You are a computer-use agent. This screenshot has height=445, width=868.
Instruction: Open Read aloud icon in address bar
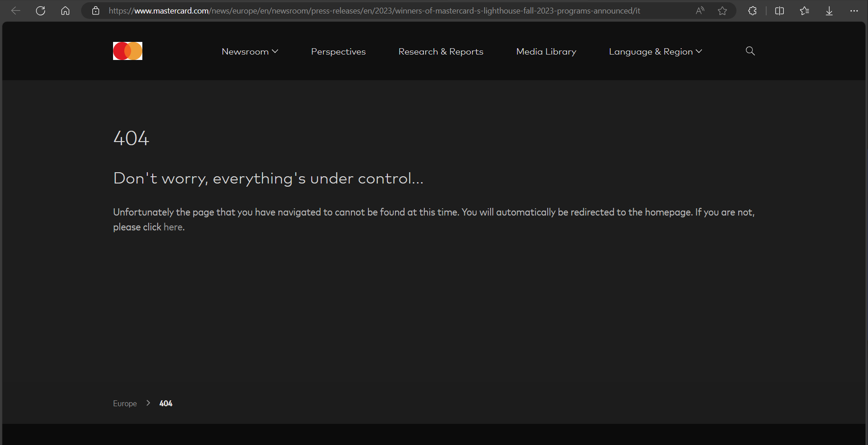click(700, 11)
